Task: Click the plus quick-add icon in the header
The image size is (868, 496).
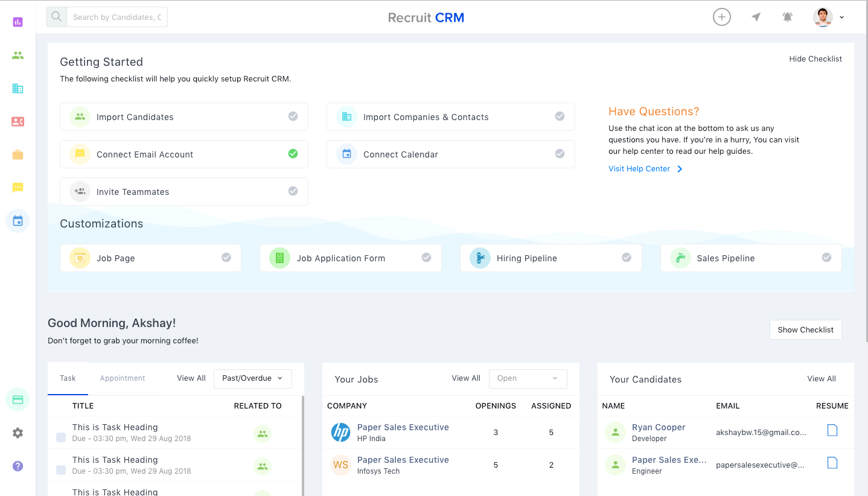Action: click(x=721, y=17)
